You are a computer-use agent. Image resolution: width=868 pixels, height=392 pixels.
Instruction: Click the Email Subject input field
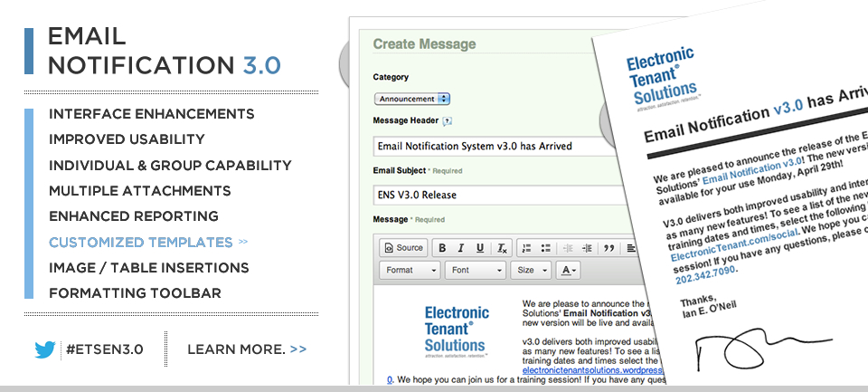click(501, 196)
